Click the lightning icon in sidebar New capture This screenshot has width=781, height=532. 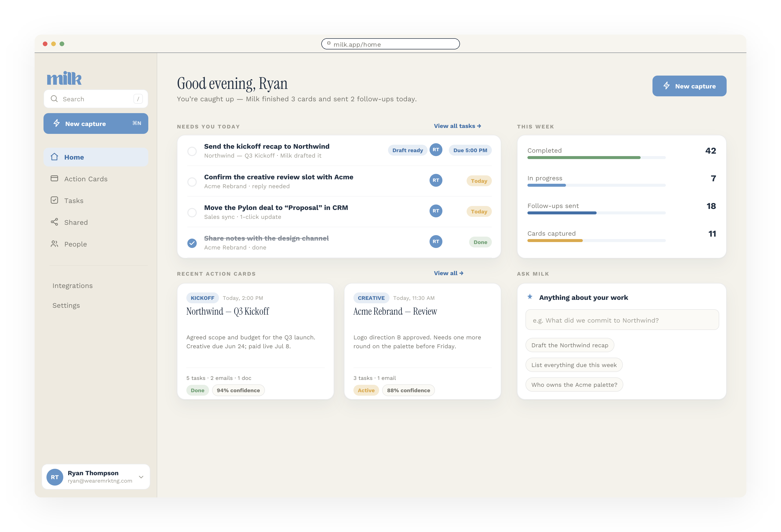[x=56, y=123]
